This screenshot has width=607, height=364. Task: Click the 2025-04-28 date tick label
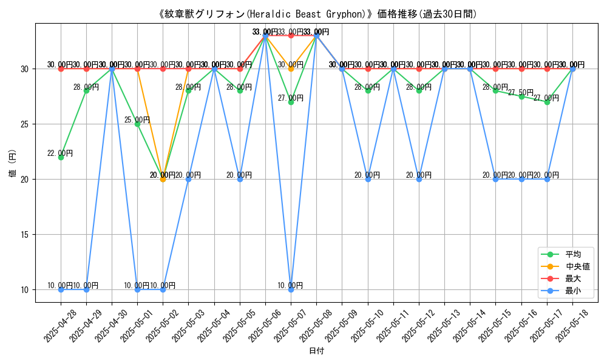pyautogui.click(x=59, y=326)
